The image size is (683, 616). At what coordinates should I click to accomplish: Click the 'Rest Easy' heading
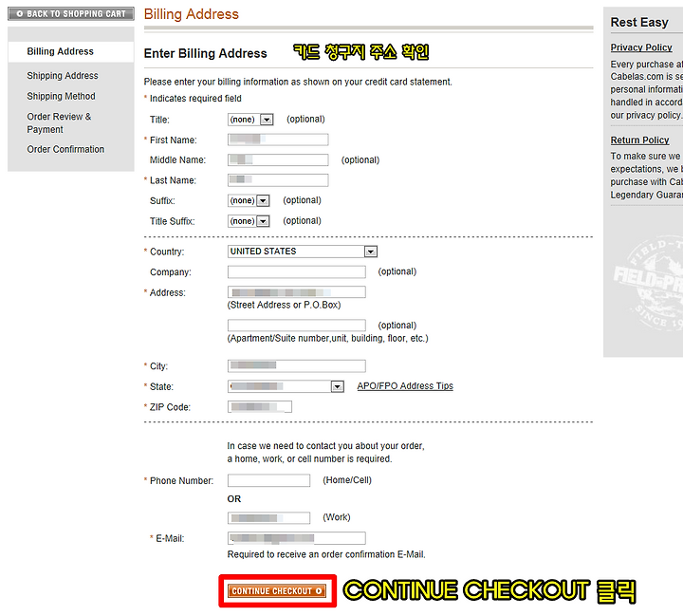639,22
